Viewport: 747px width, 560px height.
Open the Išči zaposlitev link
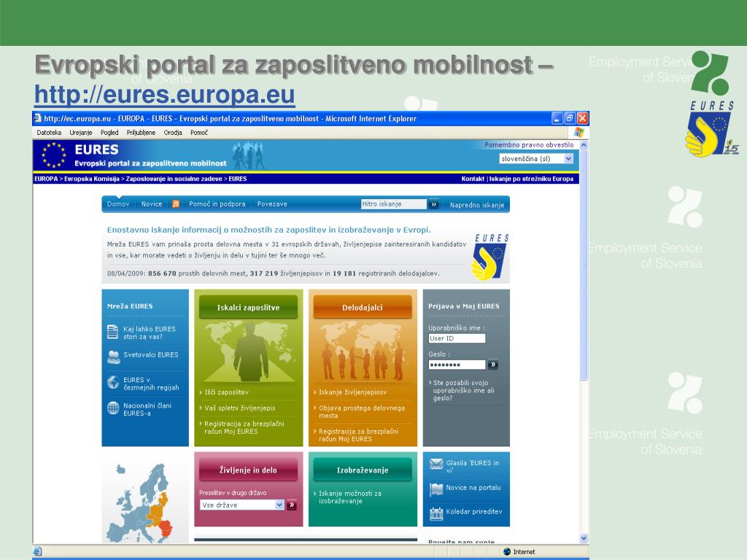(226, 392)
